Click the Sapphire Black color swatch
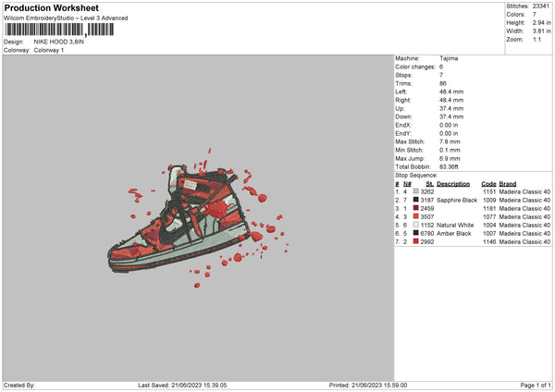 416,200
